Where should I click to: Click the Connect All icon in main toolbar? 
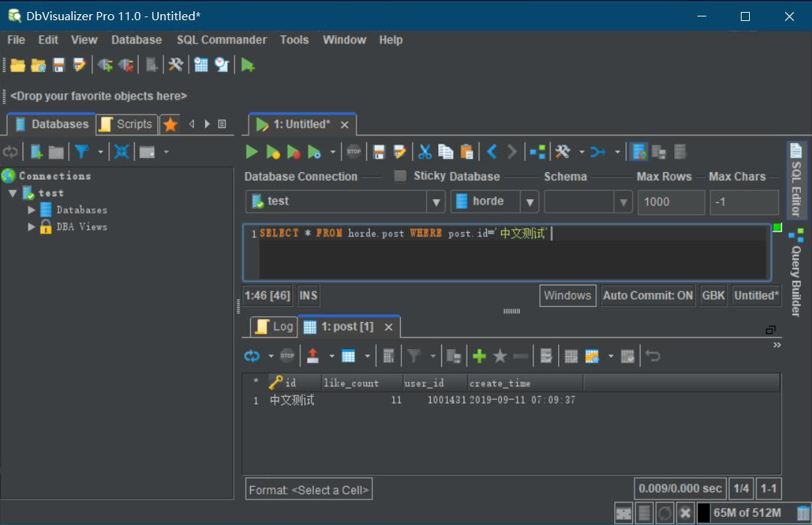pos(105,64)
